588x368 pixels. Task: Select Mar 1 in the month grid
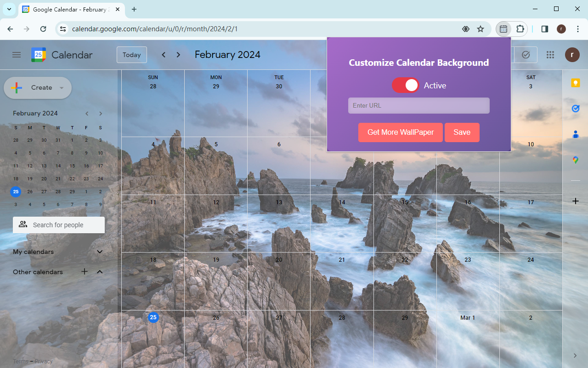coord(468,318)
